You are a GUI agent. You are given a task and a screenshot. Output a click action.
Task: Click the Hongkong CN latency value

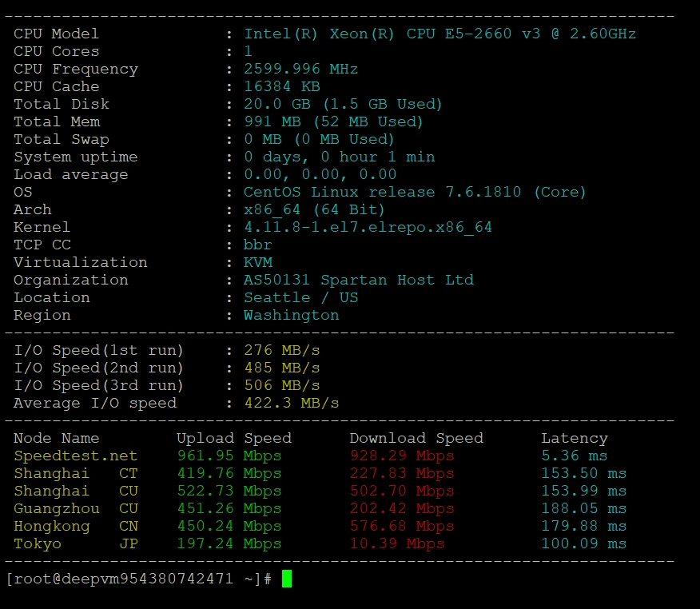point(584,527)
